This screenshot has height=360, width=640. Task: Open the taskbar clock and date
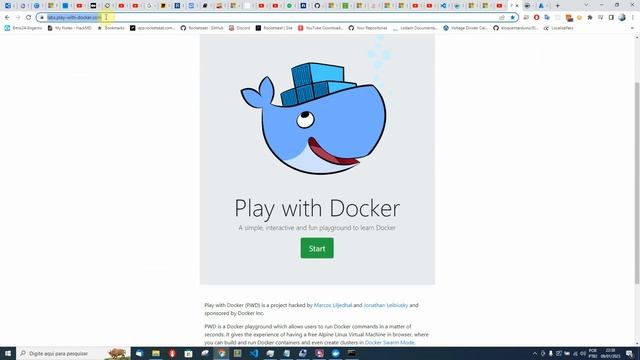tap(610, 353)
